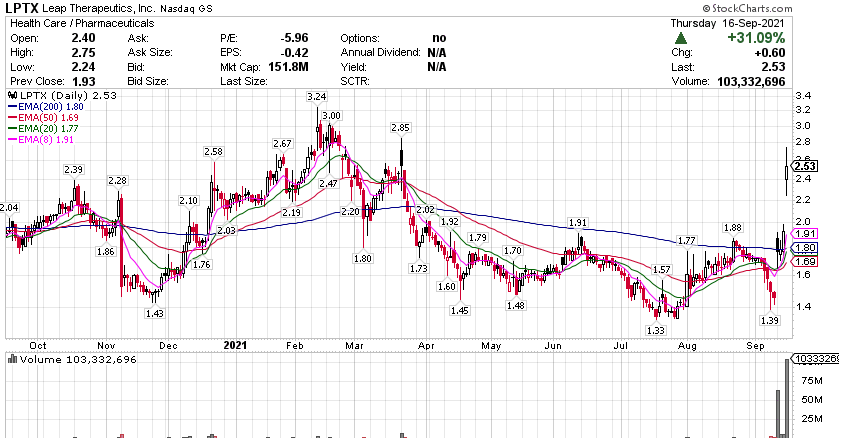Click the 1.48 low price label
The height and width of the screenshot is (438, 841).
515,305
